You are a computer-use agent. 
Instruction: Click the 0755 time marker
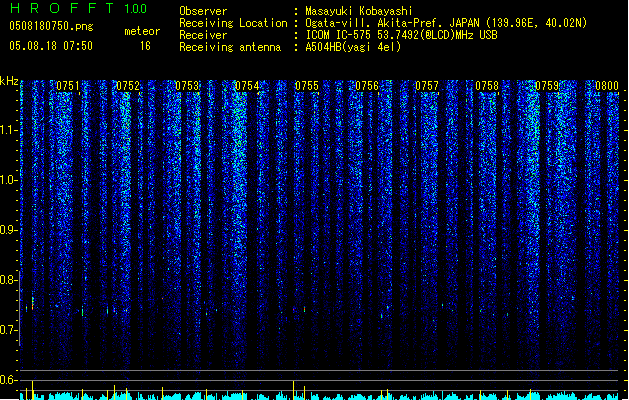click(307, 86)
